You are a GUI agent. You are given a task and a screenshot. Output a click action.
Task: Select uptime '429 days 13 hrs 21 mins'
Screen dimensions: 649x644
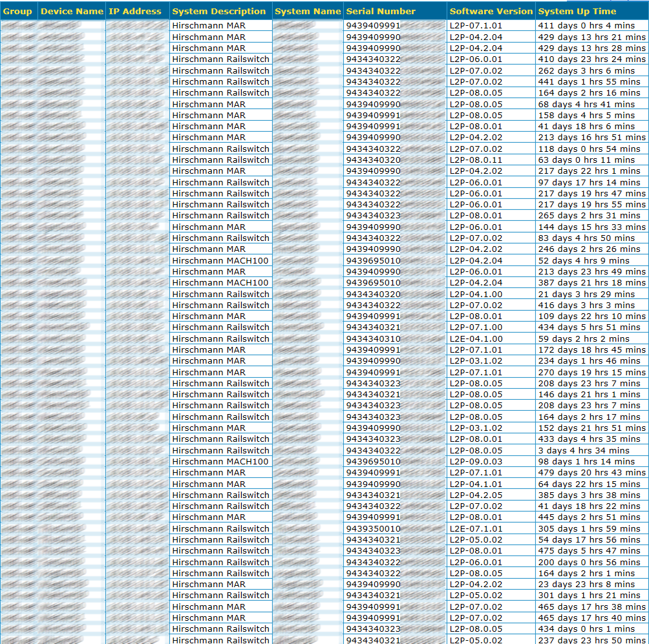point(591,37)
